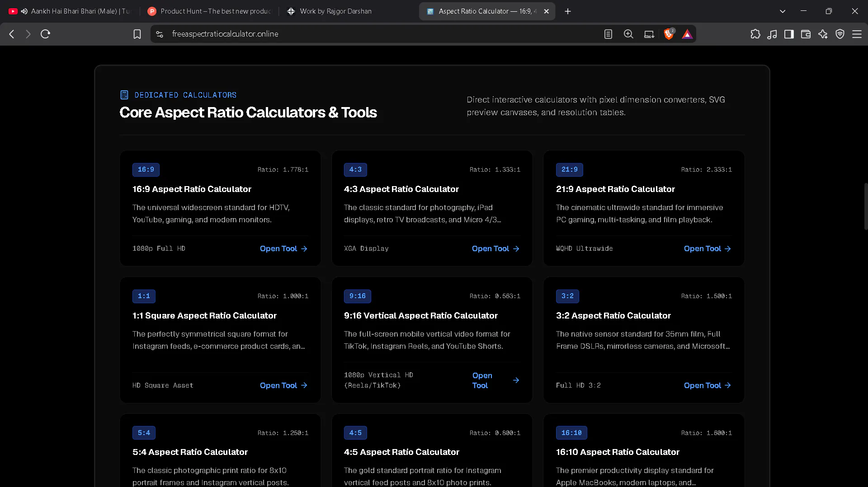Open reader mode icon in address bar
This screenshot has width=868, height=487.
pos(608,34)
